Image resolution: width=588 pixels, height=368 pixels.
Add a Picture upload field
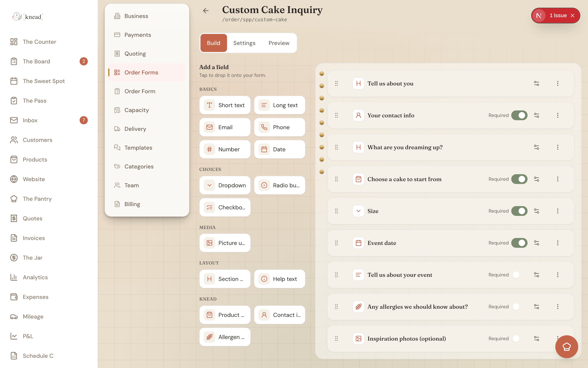(225, 243)
